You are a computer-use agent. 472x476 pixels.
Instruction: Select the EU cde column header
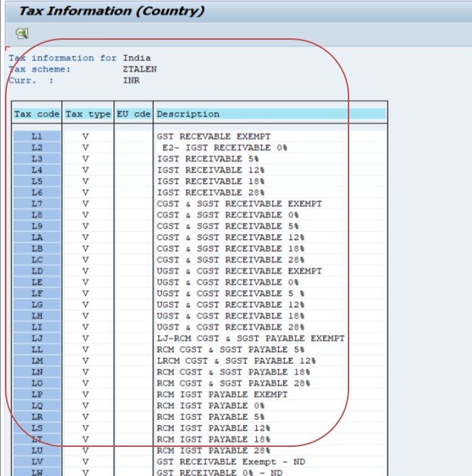click(x=133, y=114)
